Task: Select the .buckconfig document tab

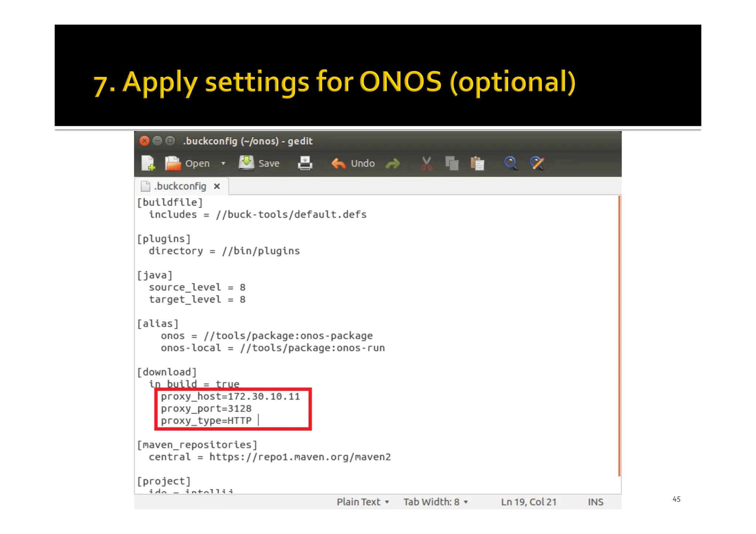Action: (180, 186)
